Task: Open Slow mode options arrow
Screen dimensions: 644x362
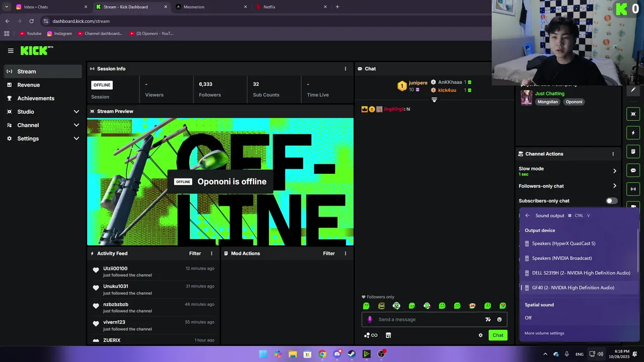Action: [x=614, y=171]
